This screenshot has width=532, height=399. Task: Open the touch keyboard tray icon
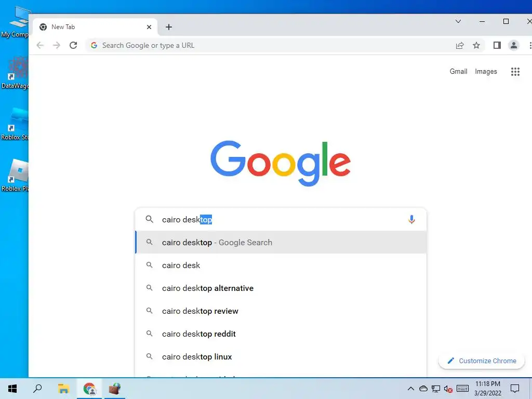pyautogui.click(x=462, y=389)
